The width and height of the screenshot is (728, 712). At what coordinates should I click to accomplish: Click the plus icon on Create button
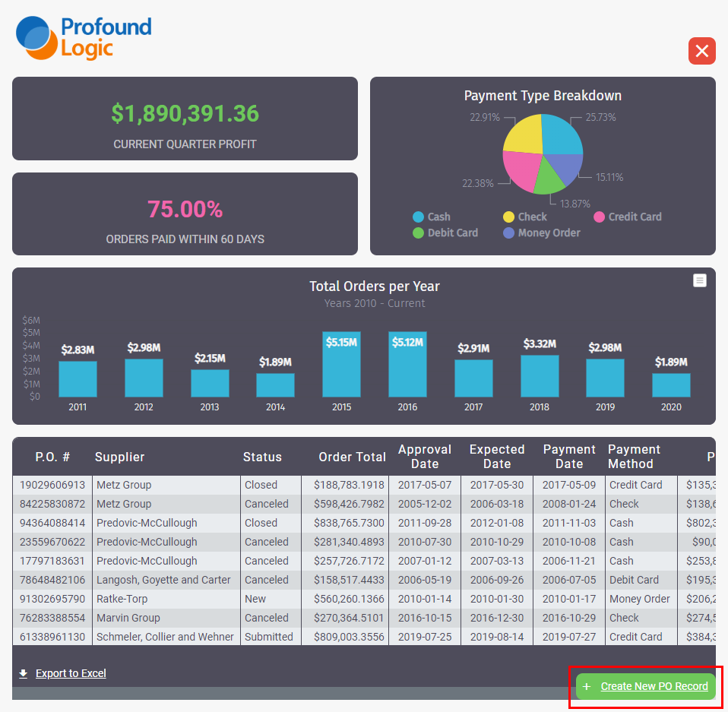(x=587, y=686)
